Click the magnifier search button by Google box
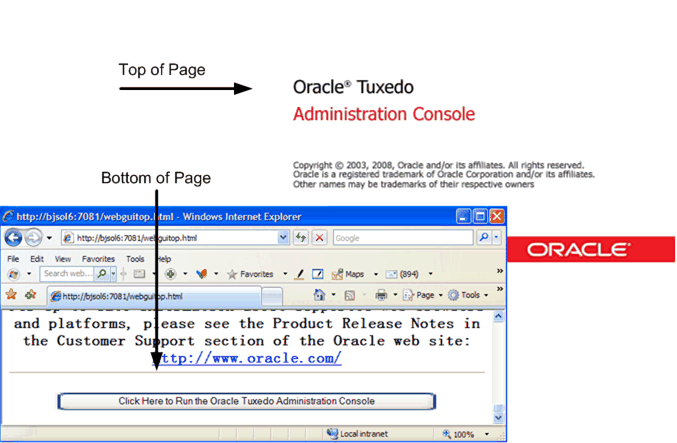 pyautogui.click(x=484, y=237)
